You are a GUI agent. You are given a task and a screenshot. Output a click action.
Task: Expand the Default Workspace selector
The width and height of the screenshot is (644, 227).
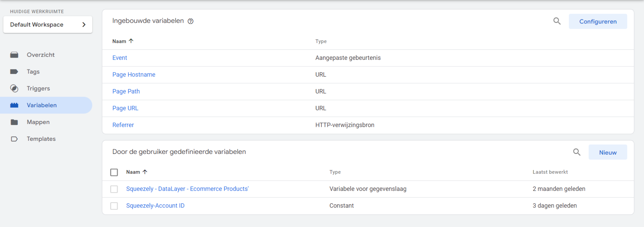48,25
